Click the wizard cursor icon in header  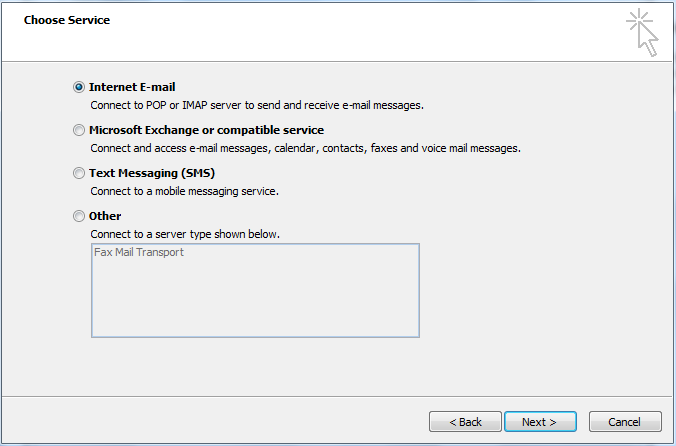(642, 32)
